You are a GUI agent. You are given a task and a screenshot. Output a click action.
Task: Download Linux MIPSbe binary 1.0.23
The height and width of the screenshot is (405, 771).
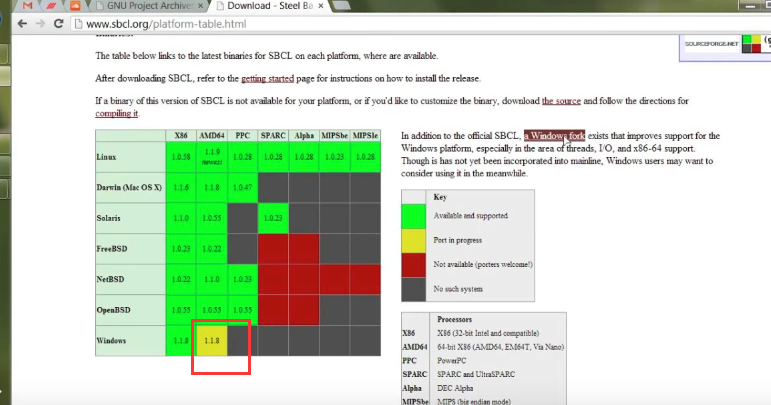[334, 157]
